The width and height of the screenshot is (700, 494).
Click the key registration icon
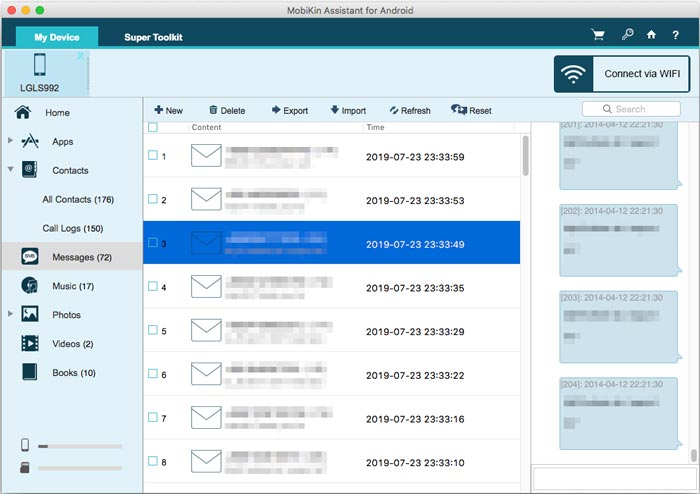pyautogui.click(x=627, y=34)
